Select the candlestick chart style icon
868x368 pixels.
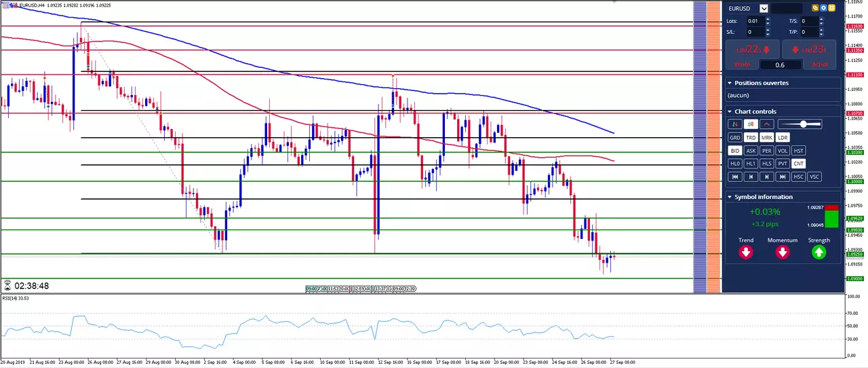click(751, 124)
